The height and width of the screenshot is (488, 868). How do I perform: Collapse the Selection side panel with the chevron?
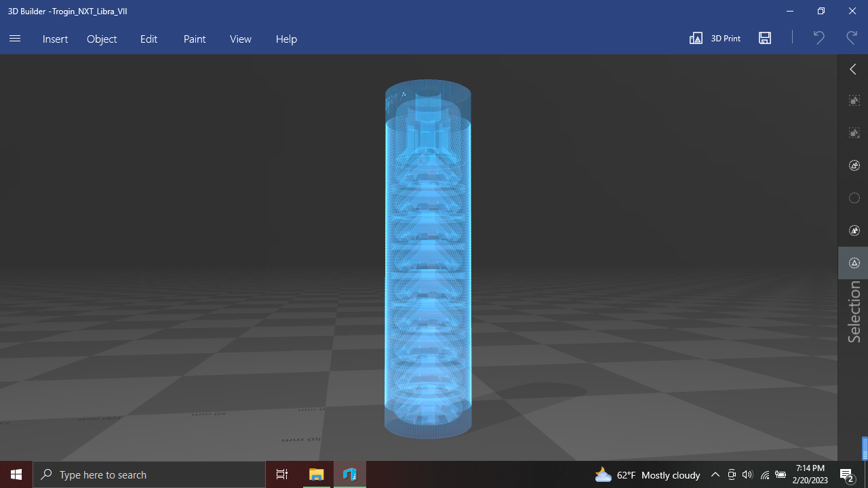853,69
